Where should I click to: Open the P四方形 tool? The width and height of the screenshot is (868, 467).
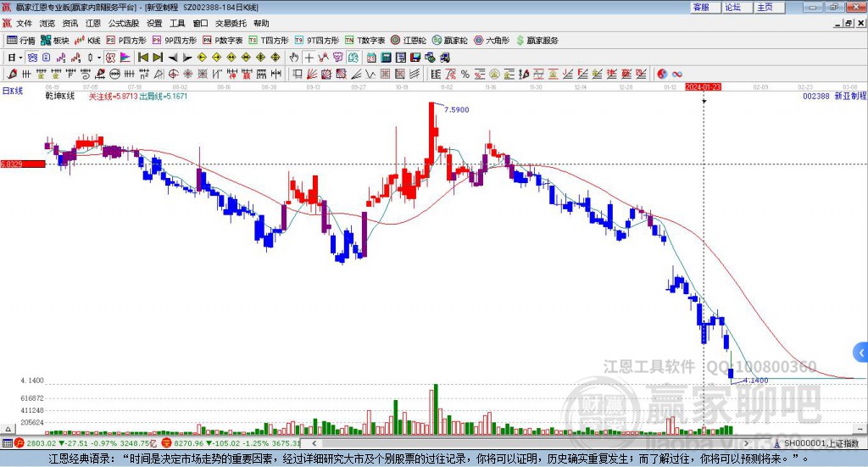(x=126, y=41)
